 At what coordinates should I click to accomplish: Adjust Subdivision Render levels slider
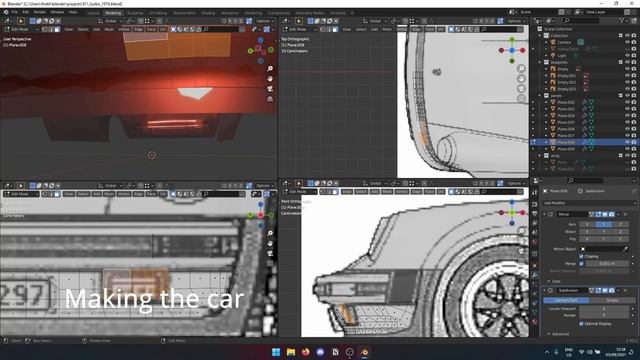click(604, 315)
